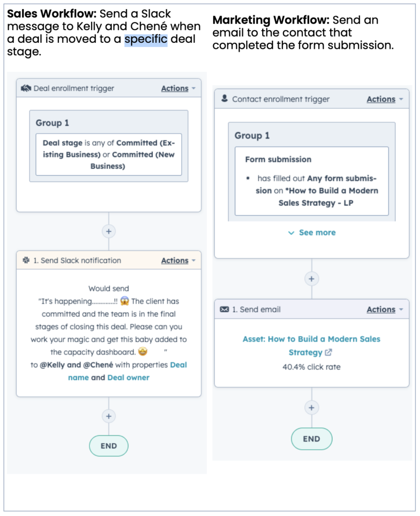Click the envelope icon in Send email step
This screenshot has height=516, width=420.
coord(225,309)
